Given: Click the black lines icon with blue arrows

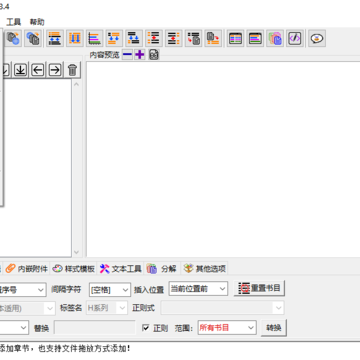Looking at the screenshot, I should point(134,38).
